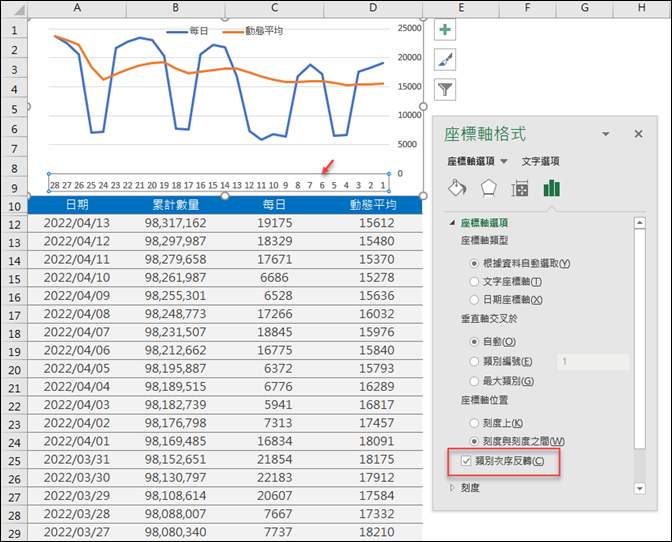
Task: Open the Chart Elements plus button
Action: [445, 30]
